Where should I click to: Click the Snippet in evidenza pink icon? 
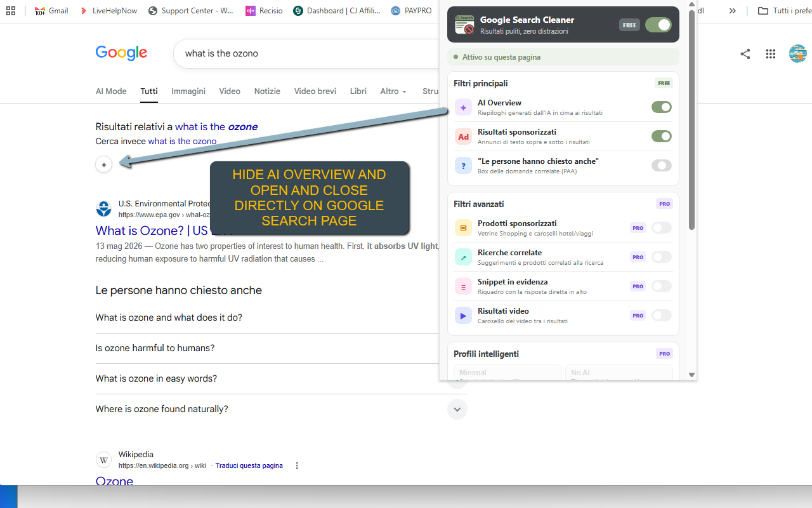463,286
